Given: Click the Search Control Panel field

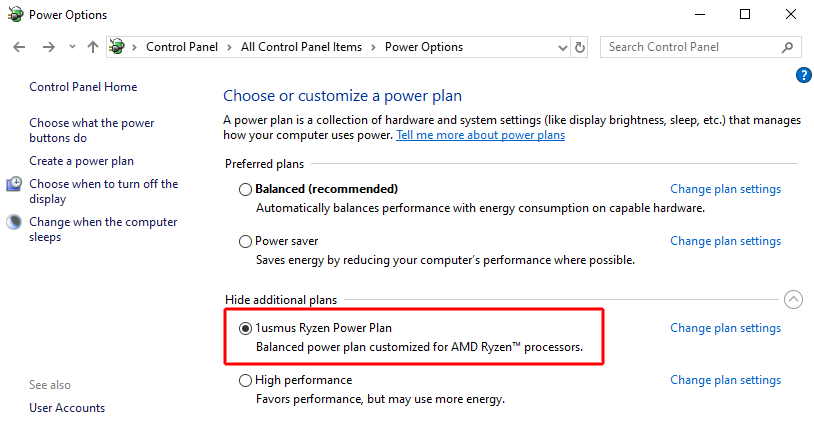Looking at the screenshot, I should [690, 47].
